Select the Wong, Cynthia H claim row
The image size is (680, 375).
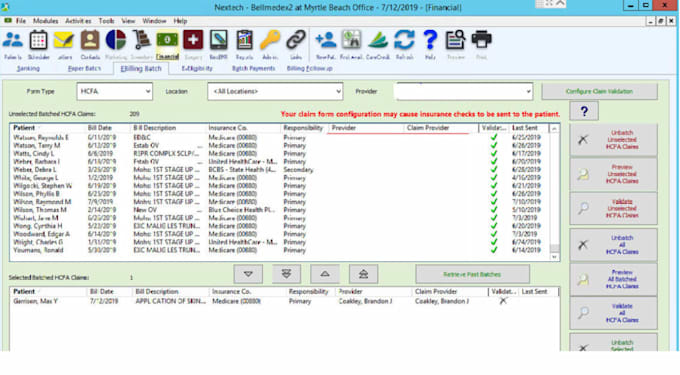(x=280, y=226)
